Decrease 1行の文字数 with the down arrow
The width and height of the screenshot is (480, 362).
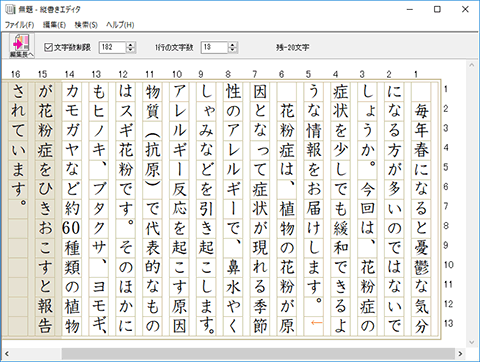[233, 50]
